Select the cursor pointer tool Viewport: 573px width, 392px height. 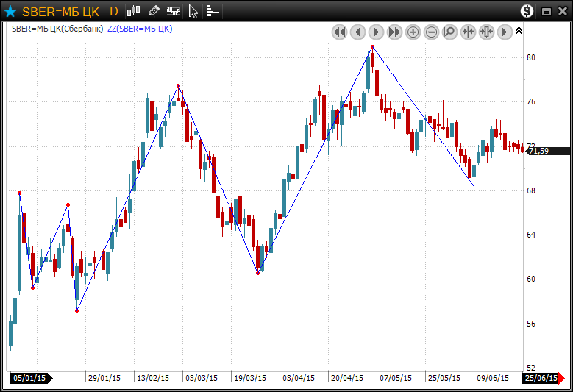pos(193,11)
